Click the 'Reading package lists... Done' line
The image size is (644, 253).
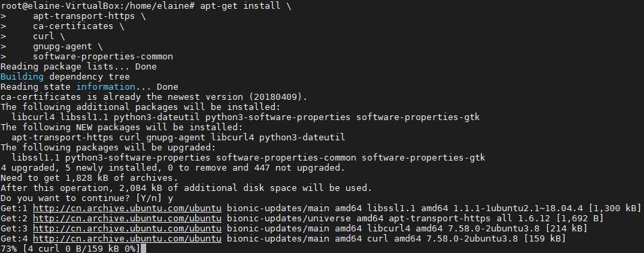pos(78,67)
